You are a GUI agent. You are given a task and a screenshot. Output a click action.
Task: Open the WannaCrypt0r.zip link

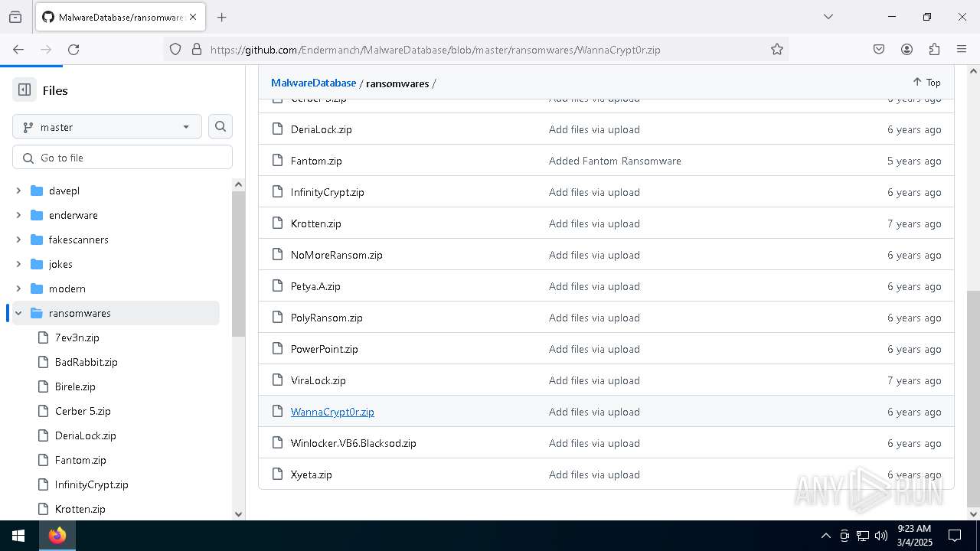[332, 412]
